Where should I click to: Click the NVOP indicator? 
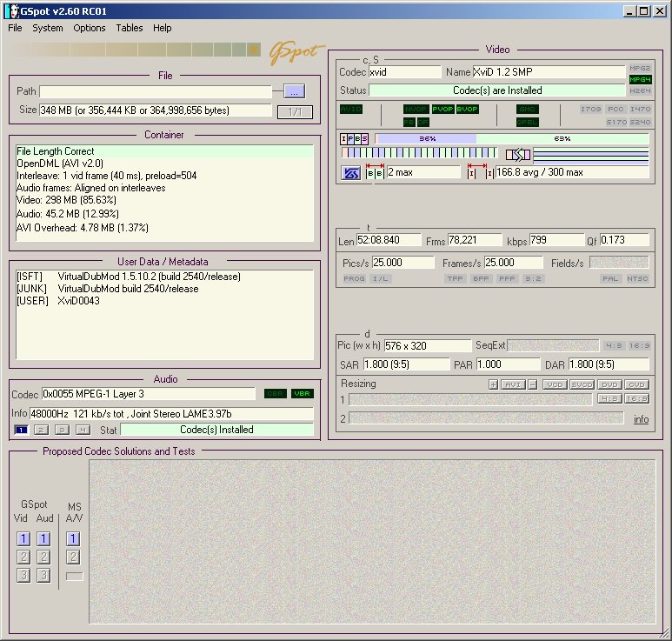(x=416, y=109)
